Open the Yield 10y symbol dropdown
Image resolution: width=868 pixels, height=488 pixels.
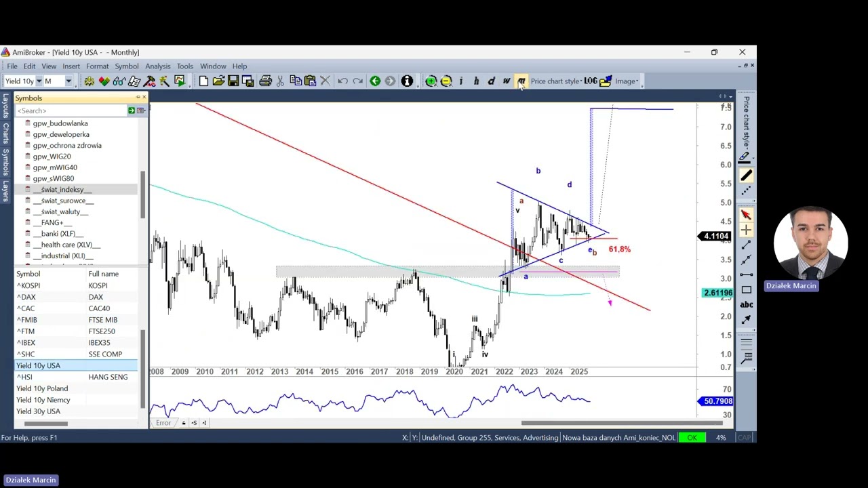(x=39, y=81)
